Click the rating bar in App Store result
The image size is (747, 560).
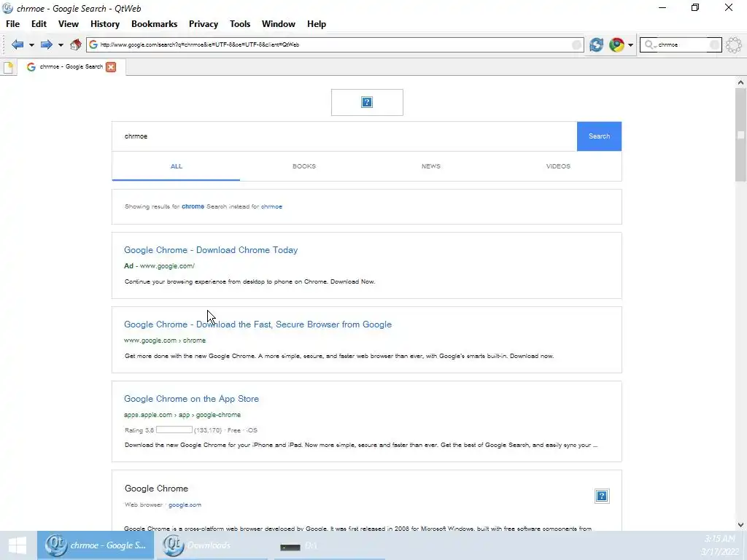pyautogui.click(x=174, y=430)
